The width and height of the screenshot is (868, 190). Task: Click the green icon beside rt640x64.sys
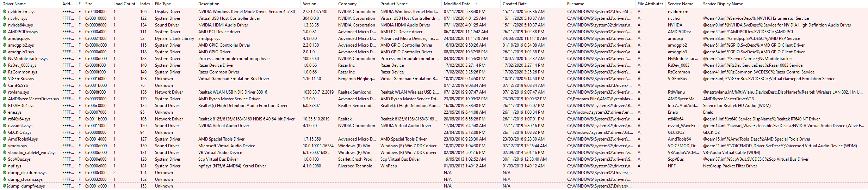pos(5,119)
